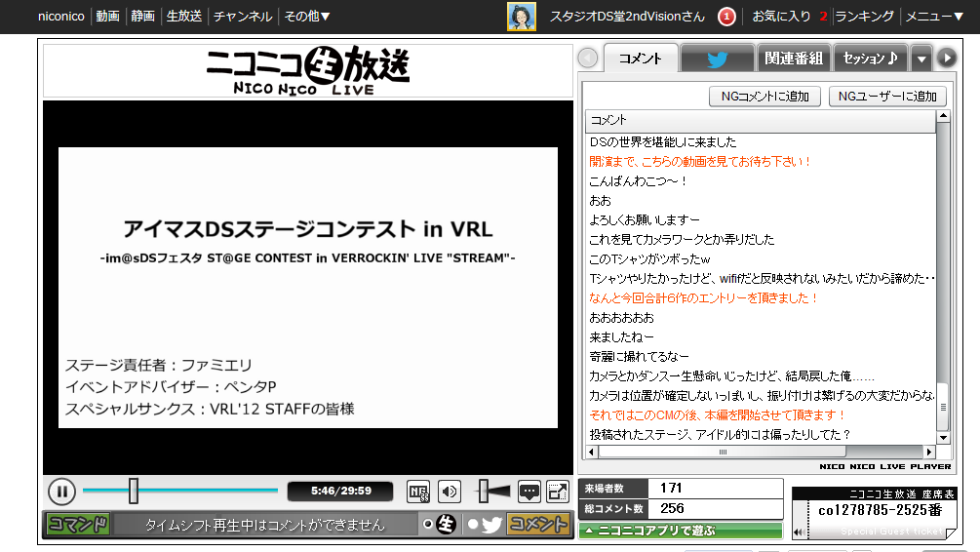The image size is (980, 552).
Task: Click the NGコメントに追加 button
Action: point(765,97)
